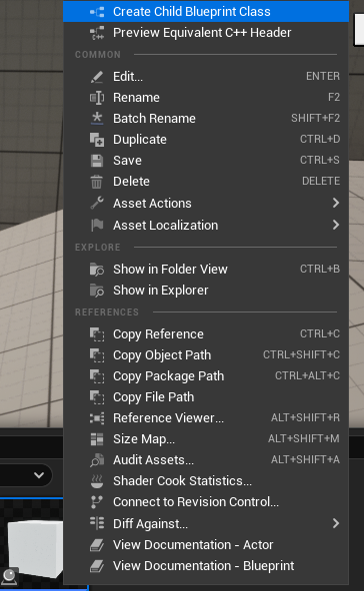Select the Save menu entry
Viewport: 364px width, 591px height.
[206, 161]
